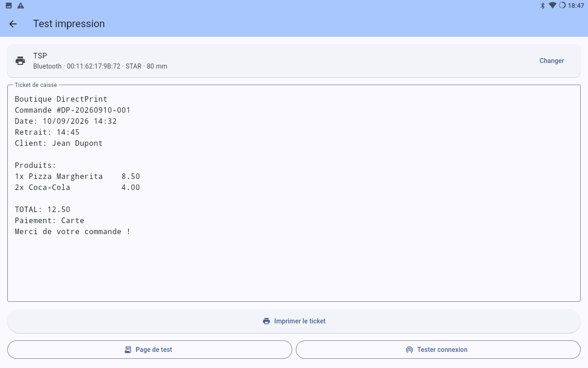Click inside the Ticket de caisse text field

[294, 193]
